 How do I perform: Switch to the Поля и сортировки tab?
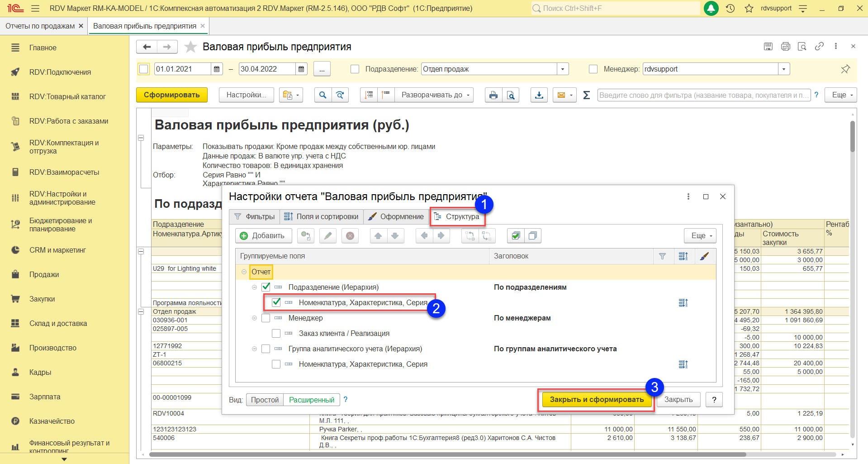coord(322,216)
